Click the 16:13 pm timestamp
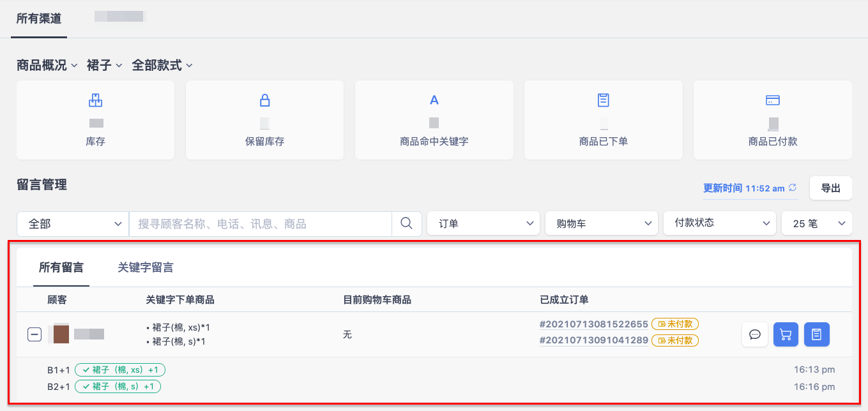Viewport: 868px width, 411px height. tap(814, 370)
